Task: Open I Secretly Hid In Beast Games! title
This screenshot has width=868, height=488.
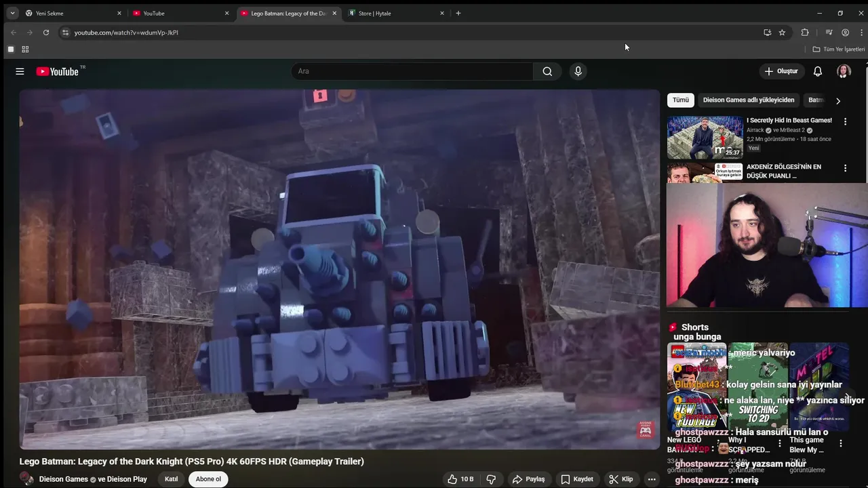Action: 789,121
